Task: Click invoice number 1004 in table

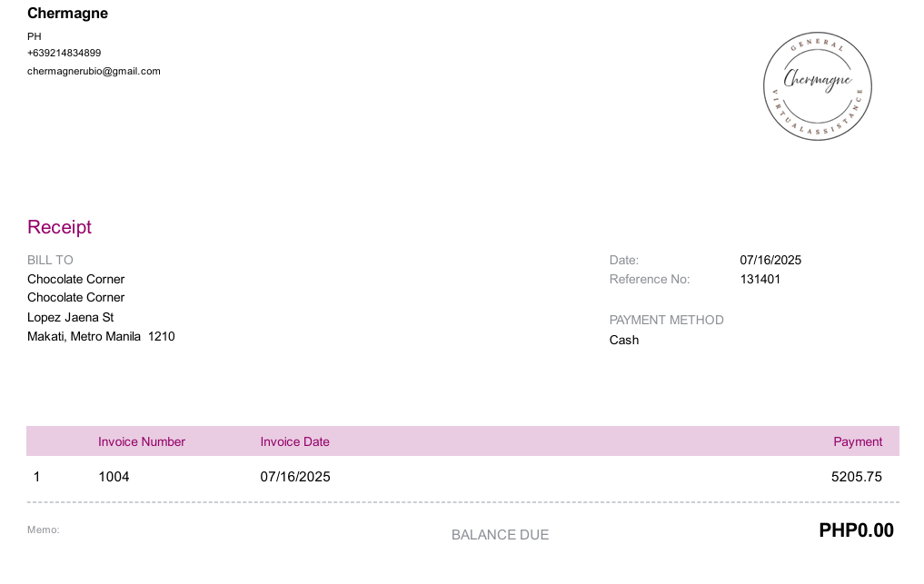Action: 114,477
